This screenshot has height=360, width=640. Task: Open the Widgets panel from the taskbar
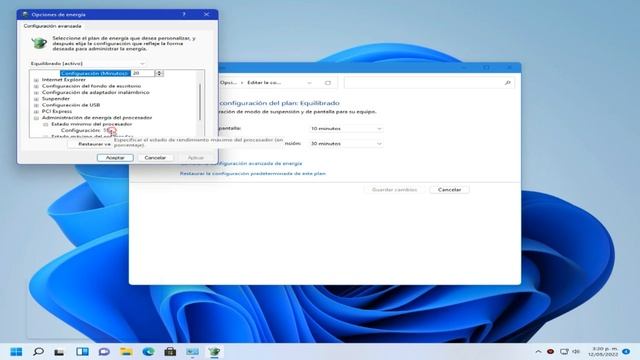(82, 351)
